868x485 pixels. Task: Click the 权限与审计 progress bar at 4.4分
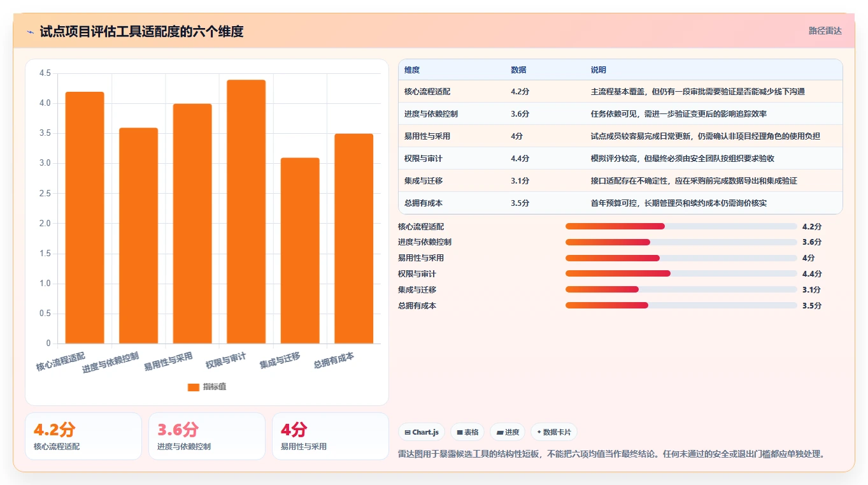[681, 273]
